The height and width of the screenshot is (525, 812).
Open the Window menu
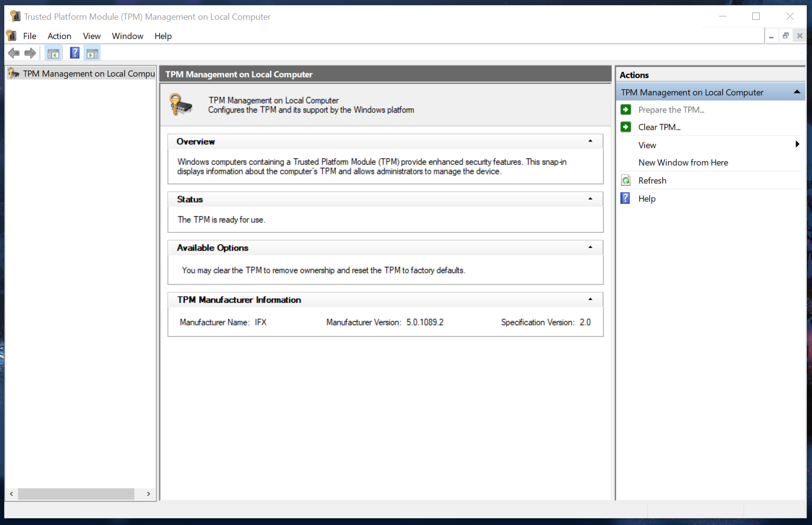pyautogui.click(x=128, y=36)
